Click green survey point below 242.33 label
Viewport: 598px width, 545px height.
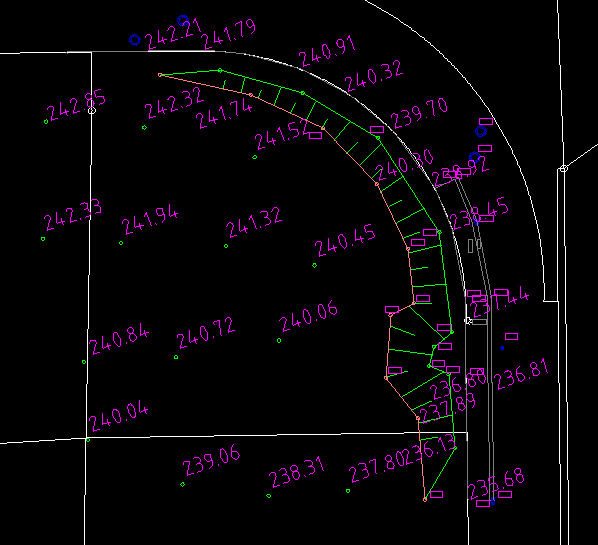point(43,239)
